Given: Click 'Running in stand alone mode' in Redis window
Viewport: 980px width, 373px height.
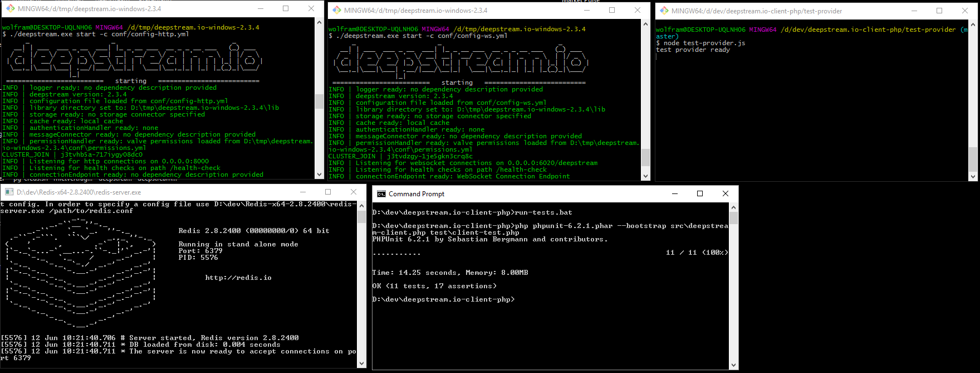Looking at the screenshot, I should coord(238,244).
